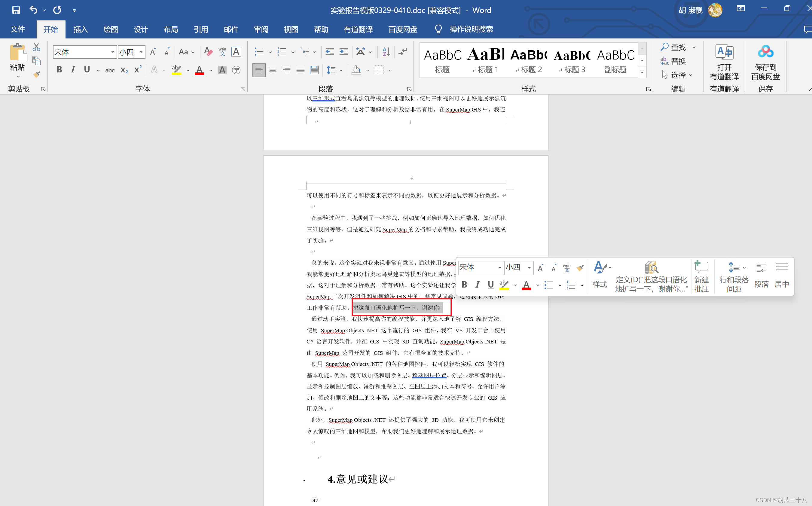Click the Sort A-Z icon

[x=386, y=52]
